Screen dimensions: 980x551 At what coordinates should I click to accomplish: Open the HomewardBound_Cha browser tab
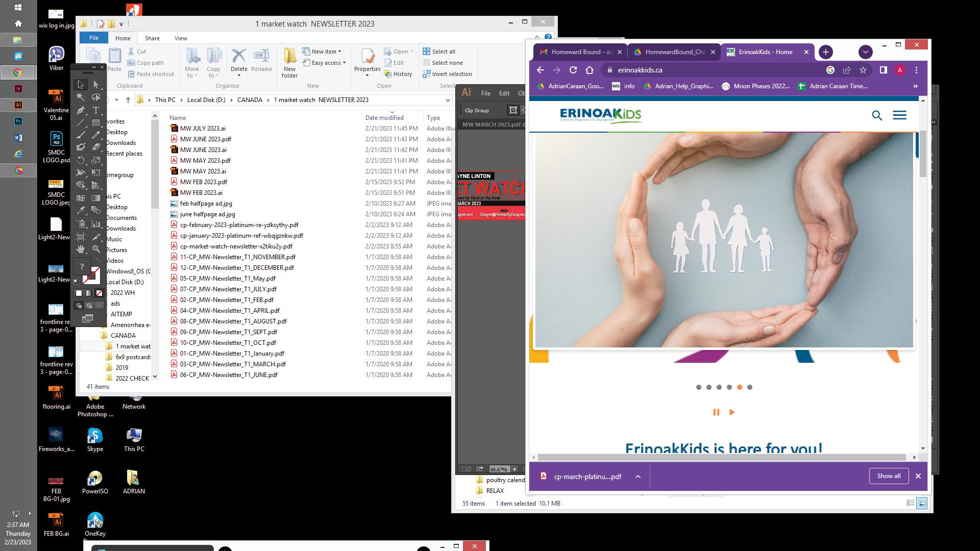674,52
